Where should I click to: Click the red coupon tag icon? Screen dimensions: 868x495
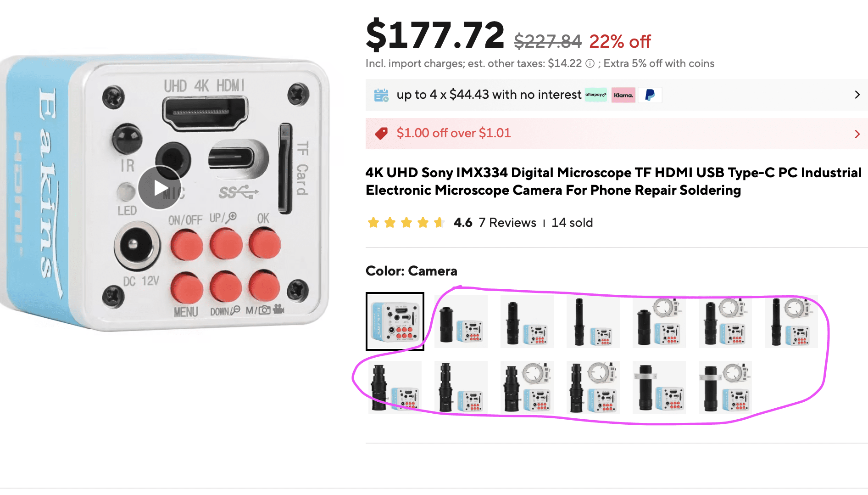click(x=381, y=134)
